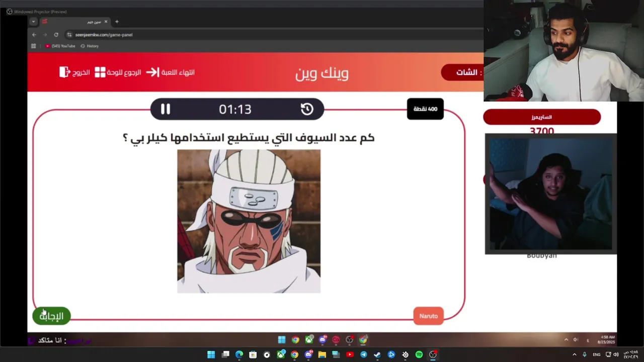Open the Start menu in the projected taskbar
Screen dimensions: 644x362
pyautogui.click(x=282, y=340)
